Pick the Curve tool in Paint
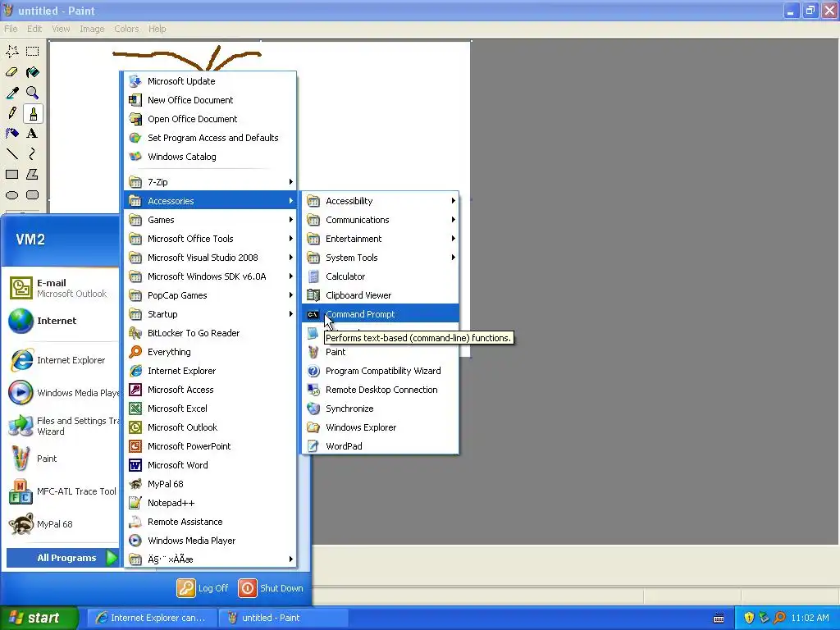 33,153
